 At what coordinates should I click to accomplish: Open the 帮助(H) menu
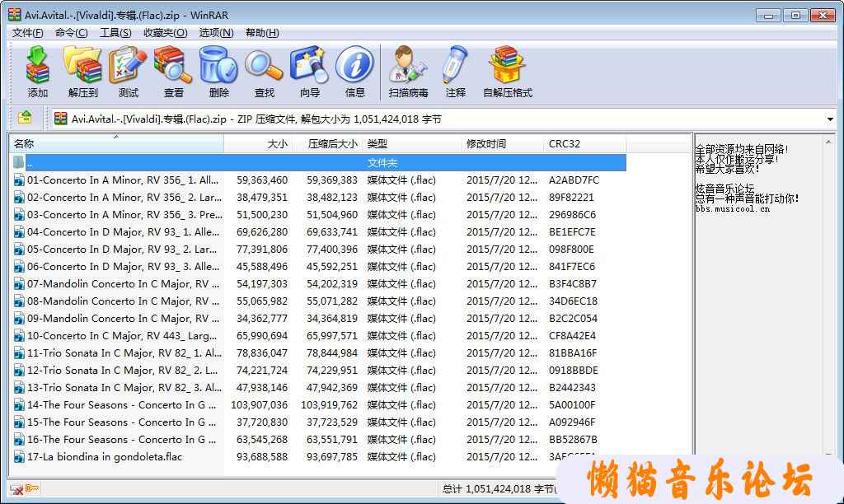coord(262,33)
